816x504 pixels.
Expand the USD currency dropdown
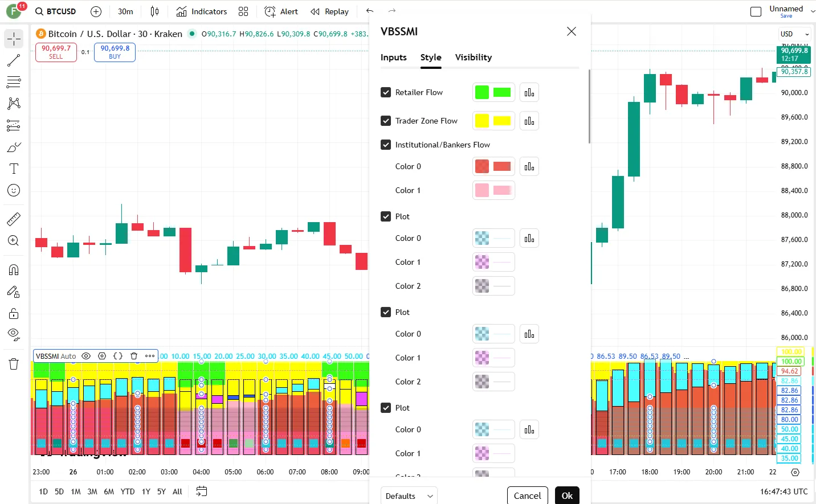pos(794,34)
